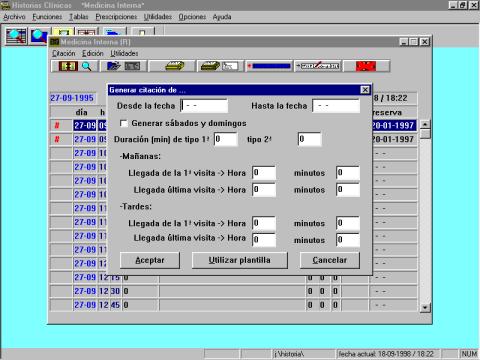
Task: Click the Utilizar plantilla button
Action: click(239, 260)
